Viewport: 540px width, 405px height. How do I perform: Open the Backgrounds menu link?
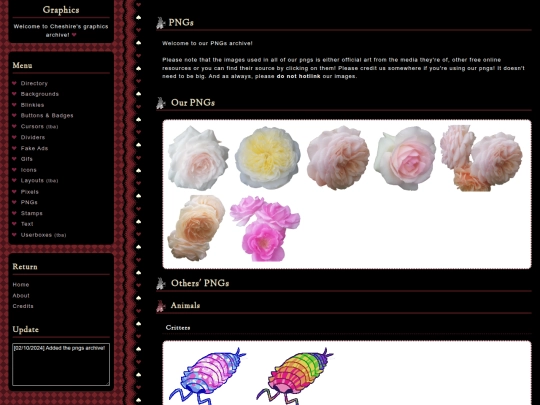(40, 94)
